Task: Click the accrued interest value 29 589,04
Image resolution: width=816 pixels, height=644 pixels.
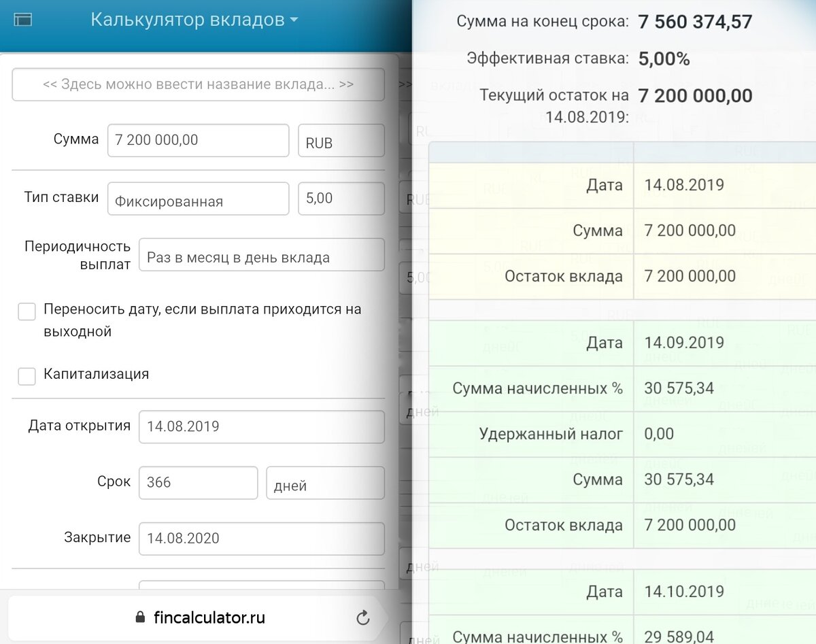Action: (x=679, y=637)
